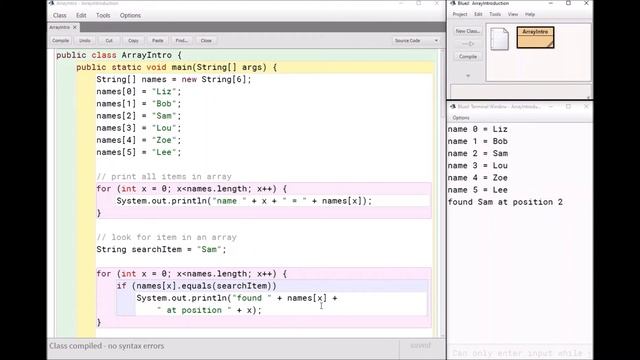Open Edit menu in BlueJ main window
The image size is (640, 360).
[x=478, y=14]
